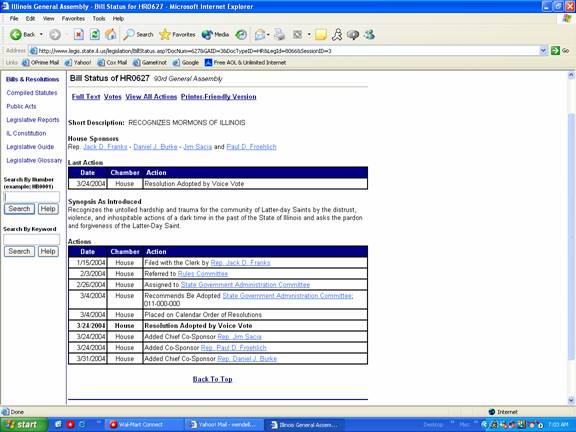The image size is (576, 432).
Task: Open the Rules Committee link
Action: [x=203, y=274]
